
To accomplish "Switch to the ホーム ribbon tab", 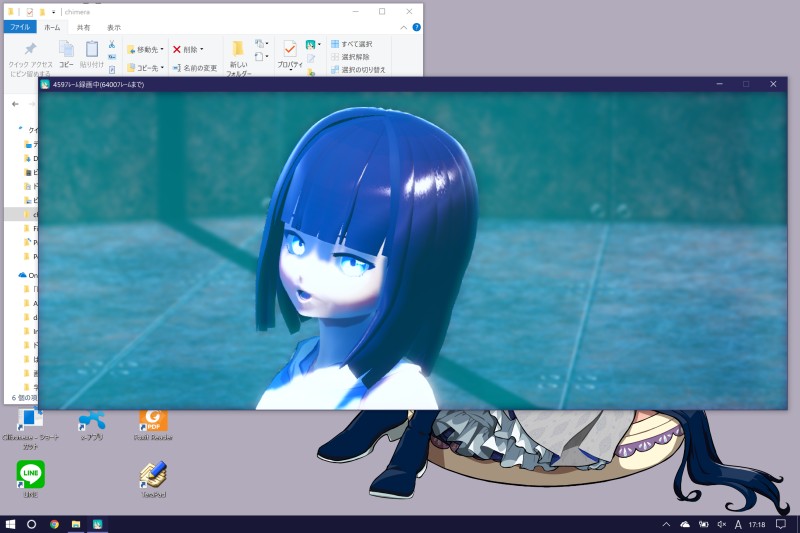I will click(x=52, y=28).
